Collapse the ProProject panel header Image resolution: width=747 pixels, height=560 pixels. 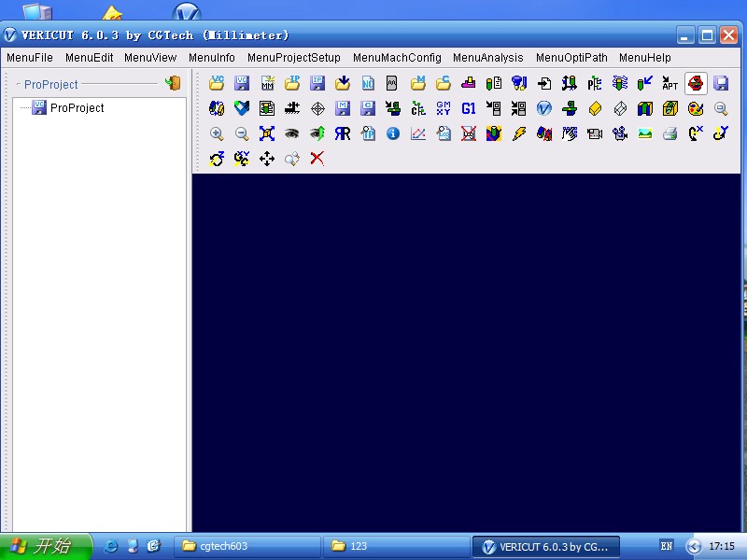[18, 84]
